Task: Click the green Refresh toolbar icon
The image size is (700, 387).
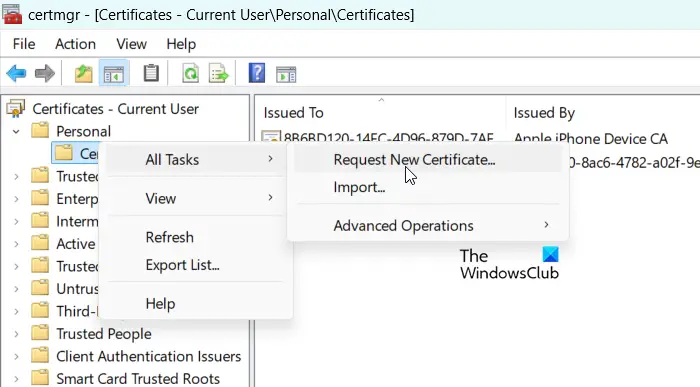Action: [x=191, y=73]
